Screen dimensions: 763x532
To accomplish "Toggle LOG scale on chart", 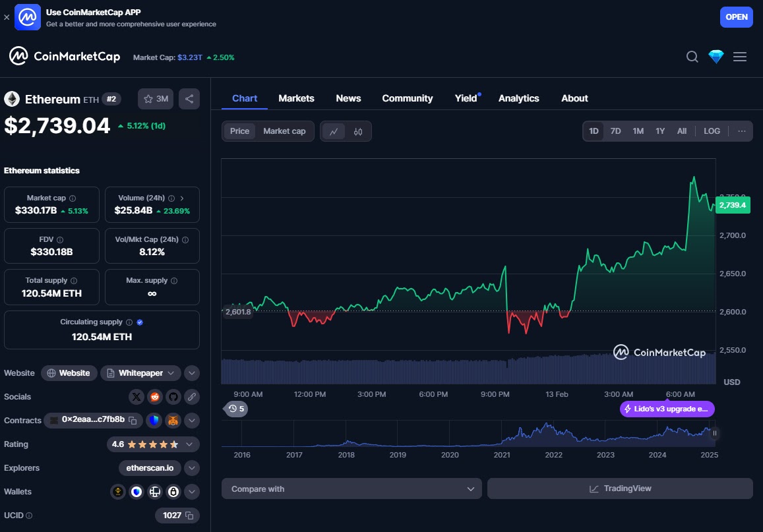I will click(712, 131).
